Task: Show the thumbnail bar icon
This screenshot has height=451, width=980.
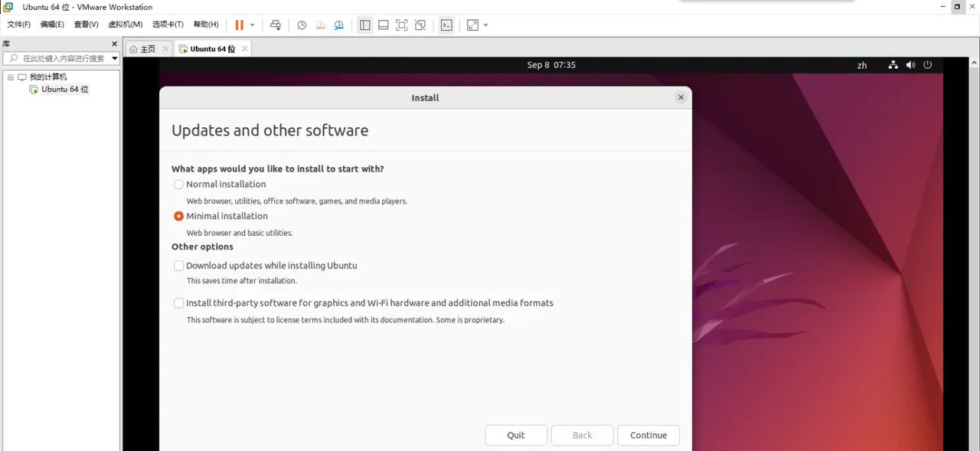Action: coord(383,25)
